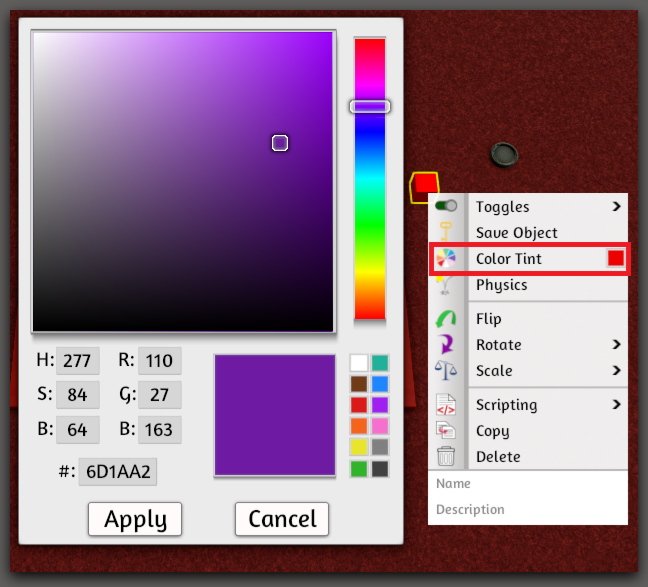Click the green Flip arrow icon
This screenshot has height=587, width=648.
tap(446, 319)
